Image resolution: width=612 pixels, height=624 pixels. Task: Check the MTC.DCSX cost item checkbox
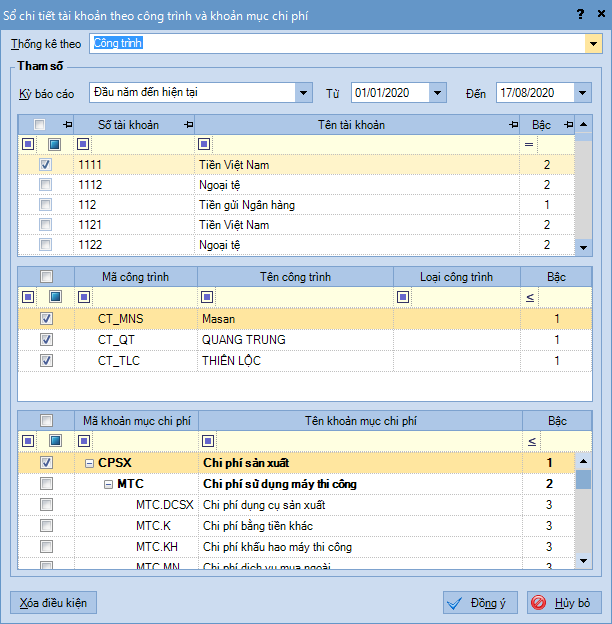click(45, 504)
